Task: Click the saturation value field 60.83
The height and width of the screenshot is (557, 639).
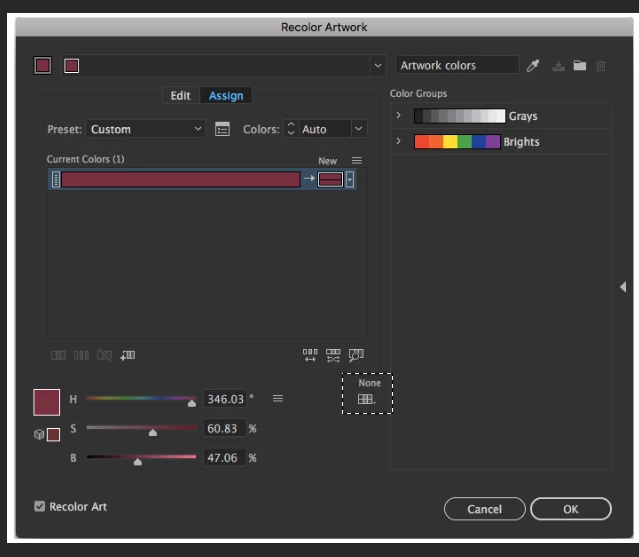Action: point(225,428)
